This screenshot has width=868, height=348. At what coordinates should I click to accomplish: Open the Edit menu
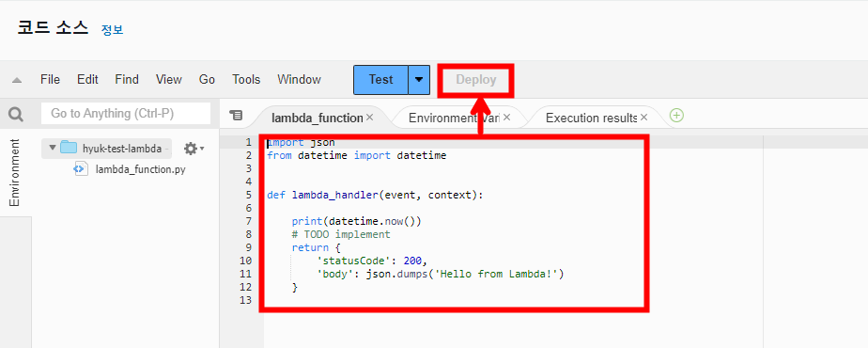pos(87,80)
